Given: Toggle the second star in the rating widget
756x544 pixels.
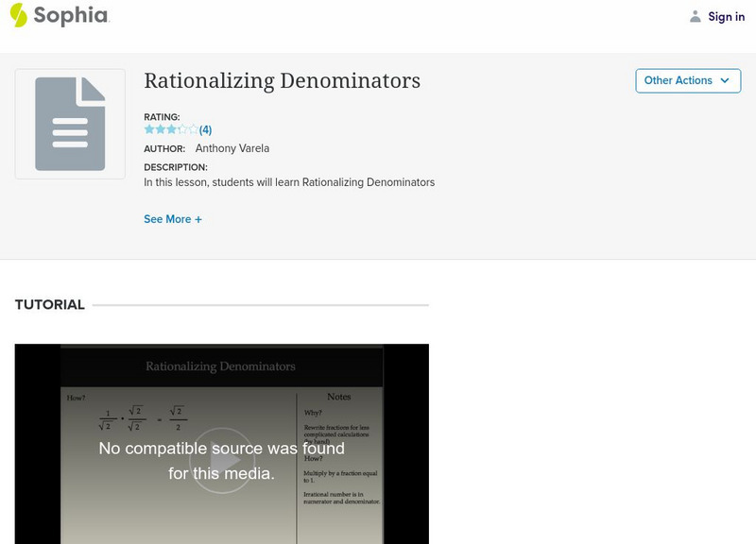Looking at the screenshot, I should coord(159,127).
